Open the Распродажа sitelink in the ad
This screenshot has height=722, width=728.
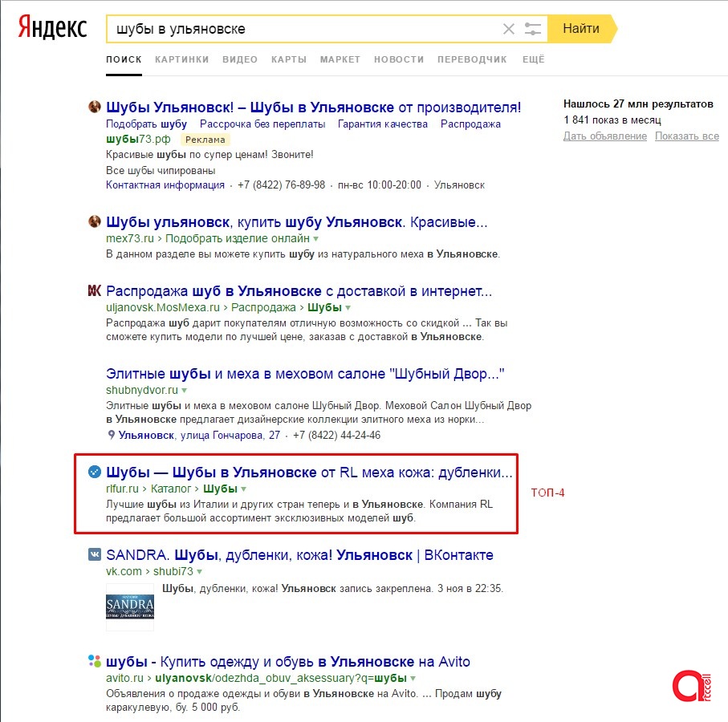point(470,124)
